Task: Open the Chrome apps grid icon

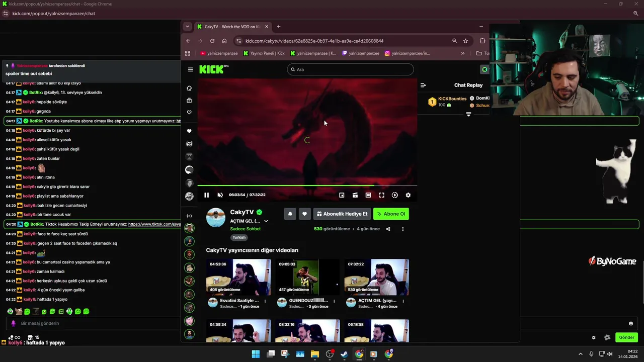Action: coord(188,53)
